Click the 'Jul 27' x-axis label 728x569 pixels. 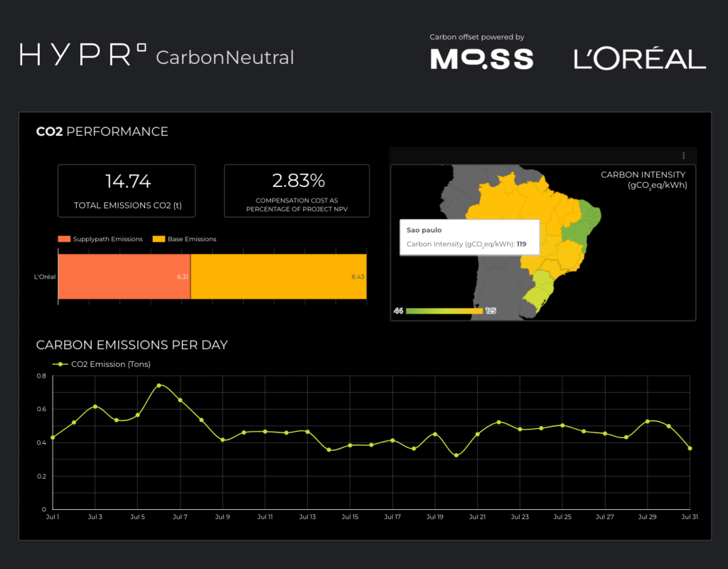pyautogui.click(x=604, y=516)
